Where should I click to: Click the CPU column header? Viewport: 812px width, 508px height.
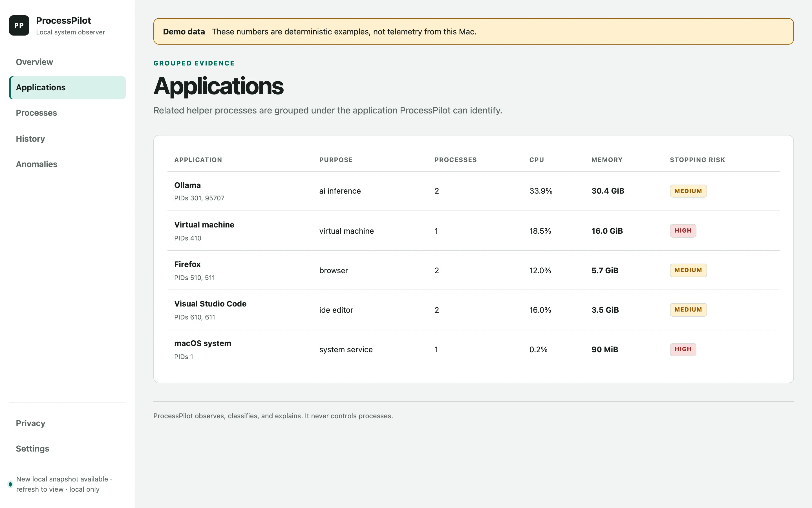[x=537, y=160]
